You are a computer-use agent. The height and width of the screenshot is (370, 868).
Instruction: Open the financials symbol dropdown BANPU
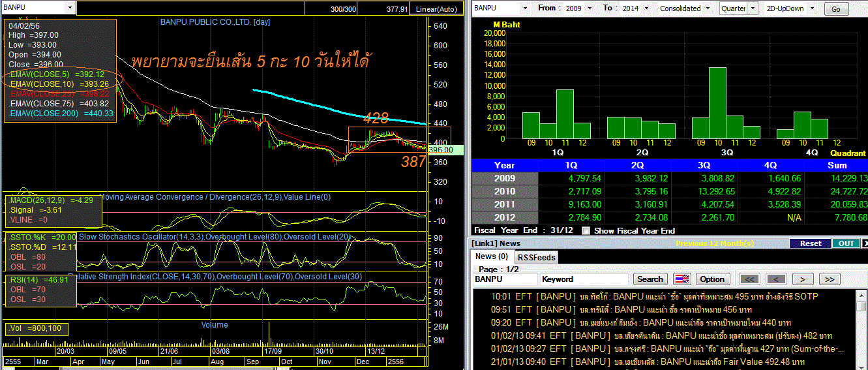point(525,8)
